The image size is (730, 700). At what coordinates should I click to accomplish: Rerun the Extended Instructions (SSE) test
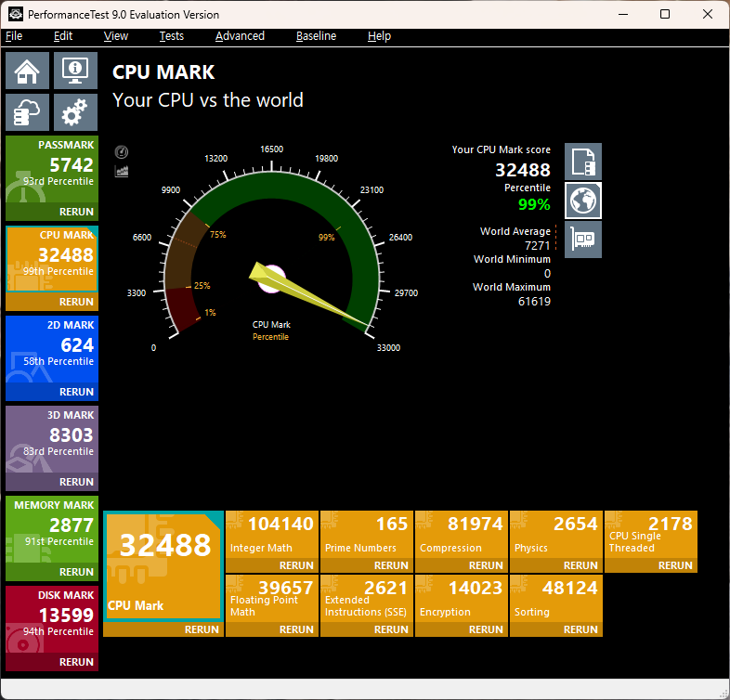pos(367,629)
